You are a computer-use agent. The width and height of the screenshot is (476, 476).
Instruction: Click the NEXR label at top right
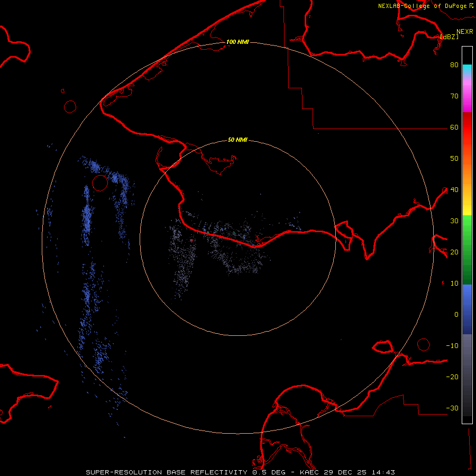[x=465, y=32]
